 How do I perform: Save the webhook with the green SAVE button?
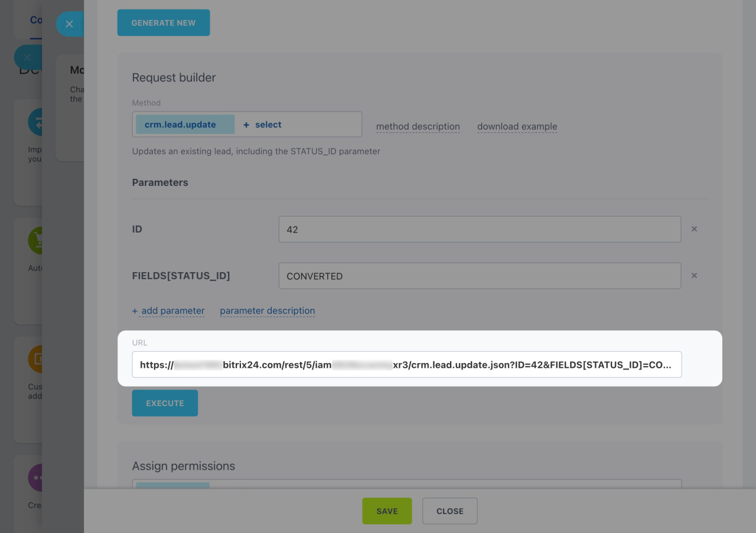point(387,511)
